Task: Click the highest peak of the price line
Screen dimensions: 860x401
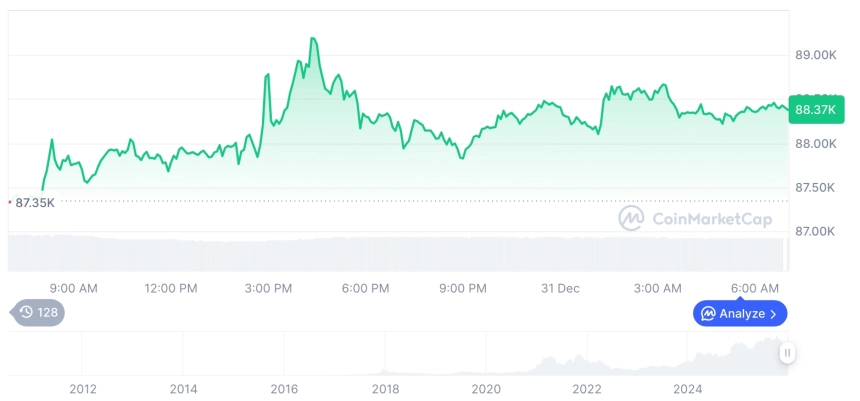Action: pyautogui.click(x=314, y=39)
